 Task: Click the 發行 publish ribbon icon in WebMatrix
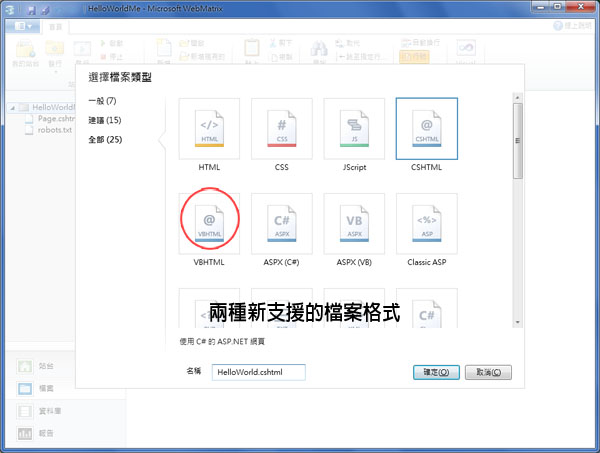click(x=55, y=54)
